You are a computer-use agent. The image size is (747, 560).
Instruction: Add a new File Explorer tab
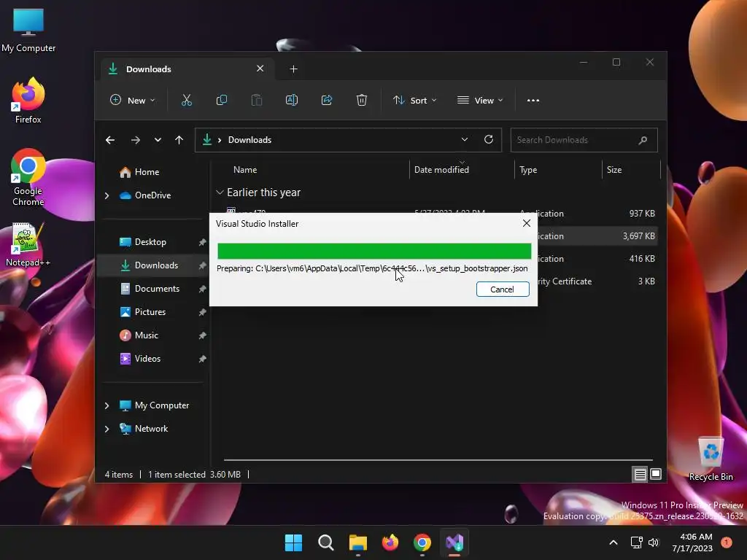(293, 69)
